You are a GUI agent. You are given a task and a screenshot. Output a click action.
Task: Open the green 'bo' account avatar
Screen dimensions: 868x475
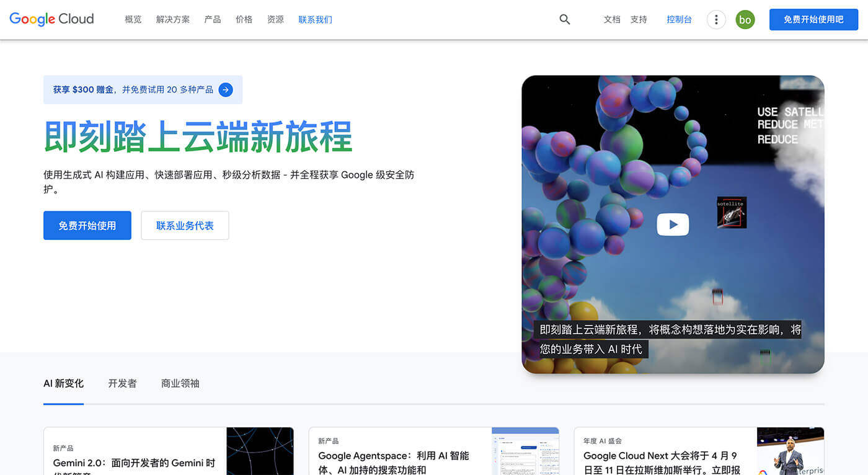(745, 20)
